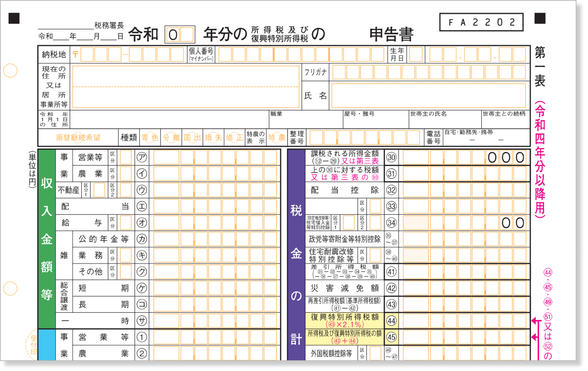Image resolution: width=588 pixels, height=371 pixels.
Task: Click the 住宅借入金等特別控除 ㉞ amount field
Action: pos(465,223)
